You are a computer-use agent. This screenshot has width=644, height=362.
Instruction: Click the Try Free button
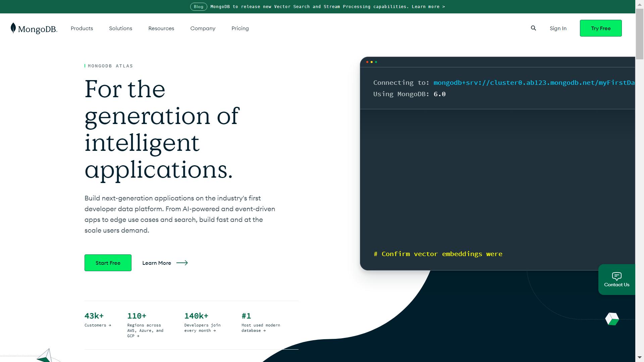pyautogui.click(x=601, y=28)
